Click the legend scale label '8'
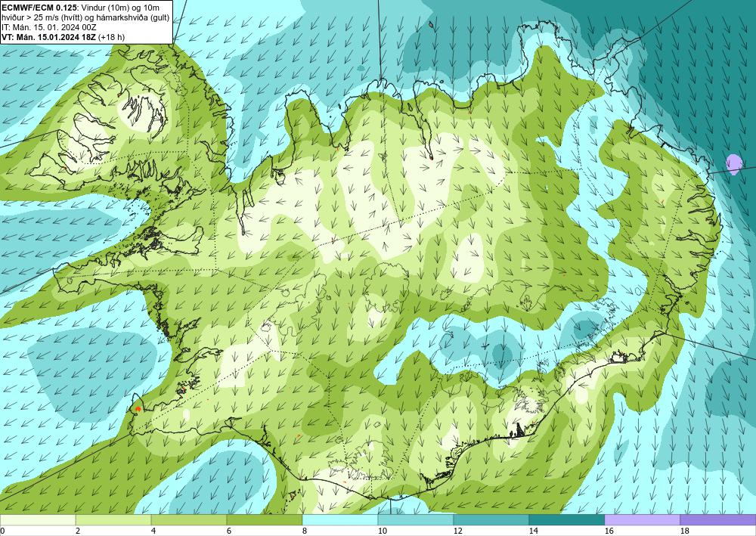756x536 pixels. [305, 531]
